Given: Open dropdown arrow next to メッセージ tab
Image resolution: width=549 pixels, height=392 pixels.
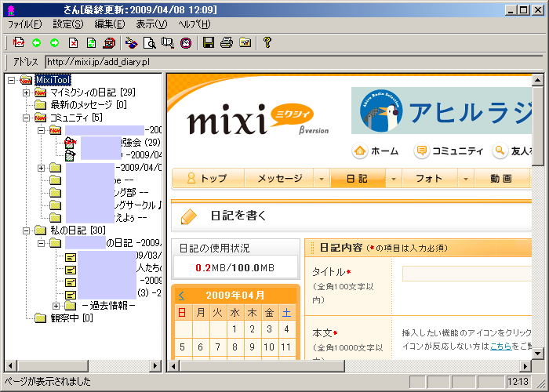Looking at the screenshot, I should (x=322, y=179).
